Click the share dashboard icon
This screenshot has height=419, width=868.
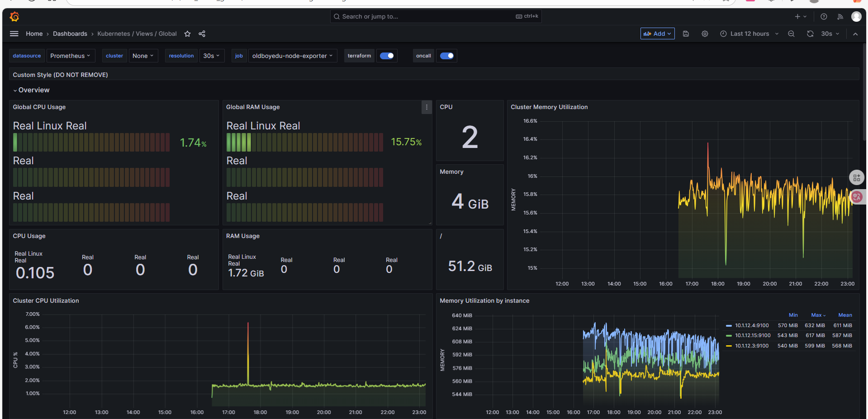point(202,34)
